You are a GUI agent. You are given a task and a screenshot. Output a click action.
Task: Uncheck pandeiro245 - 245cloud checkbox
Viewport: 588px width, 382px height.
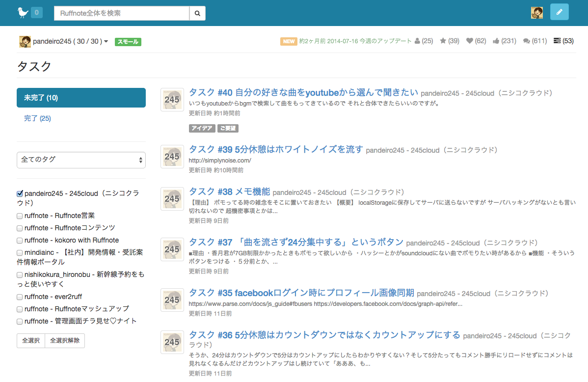pos(20,193)
